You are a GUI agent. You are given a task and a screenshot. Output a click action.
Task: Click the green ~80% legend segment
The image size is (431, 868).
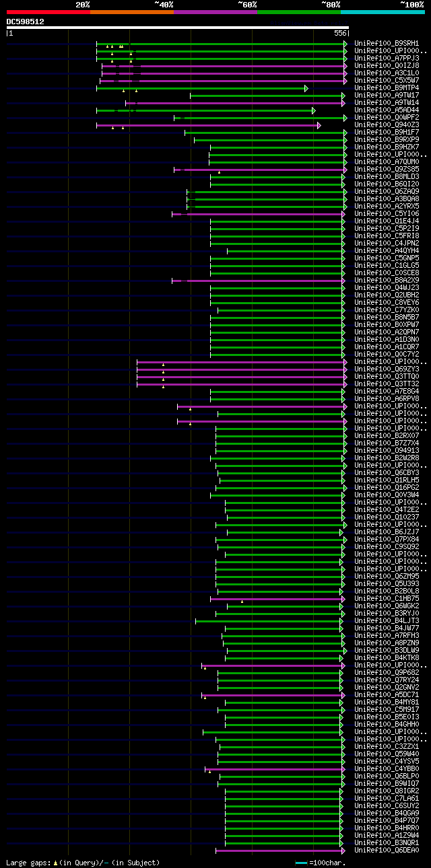tap(298, 11)
